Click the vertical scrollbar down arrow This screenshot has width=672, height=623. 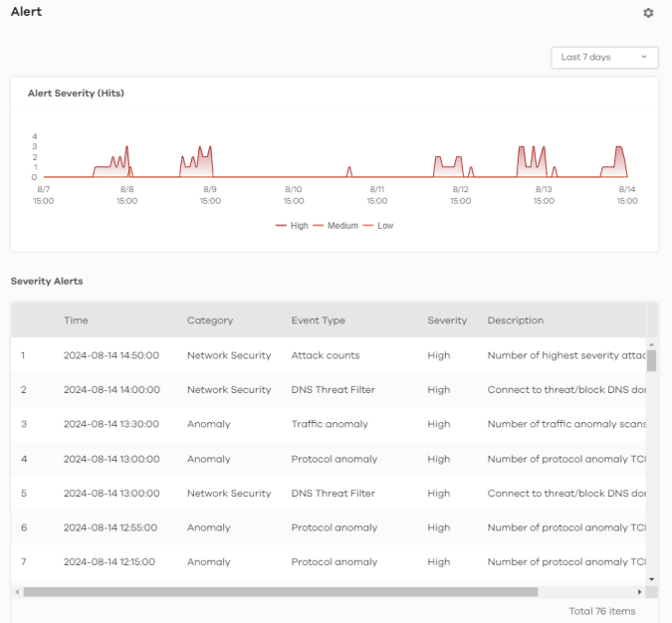652,578
